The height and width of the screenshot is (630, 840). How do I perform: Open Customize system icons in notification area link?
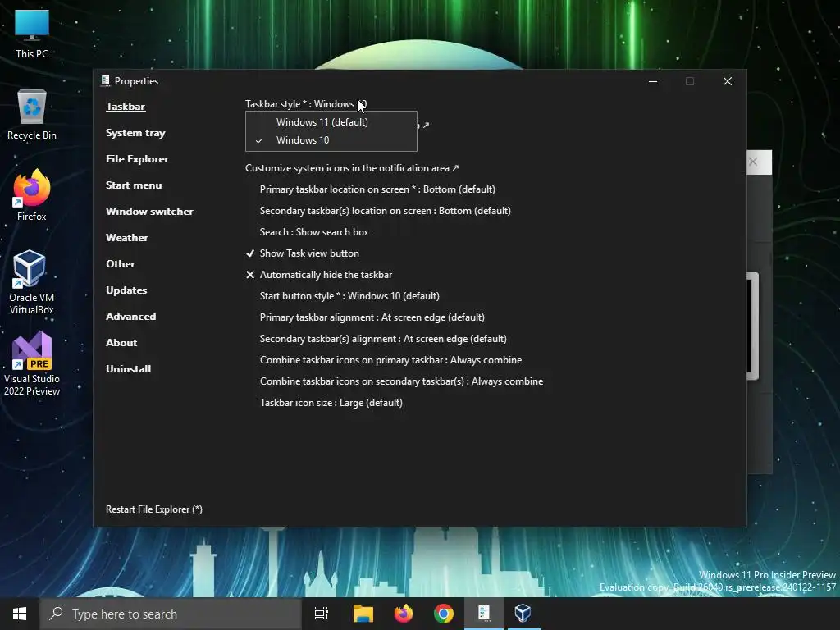[352, 168]
